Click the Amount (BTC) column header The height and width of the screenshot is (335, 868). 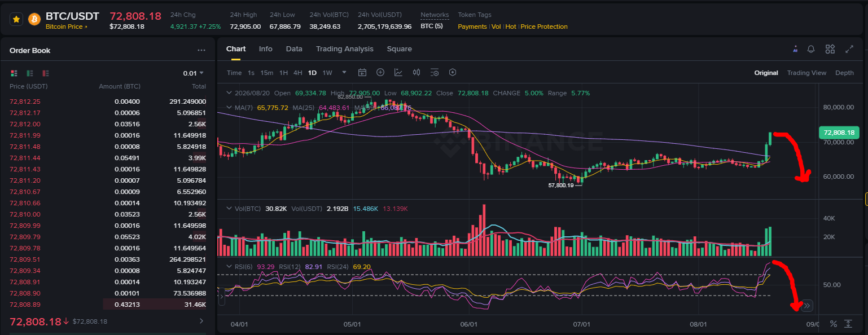point(119,86)
